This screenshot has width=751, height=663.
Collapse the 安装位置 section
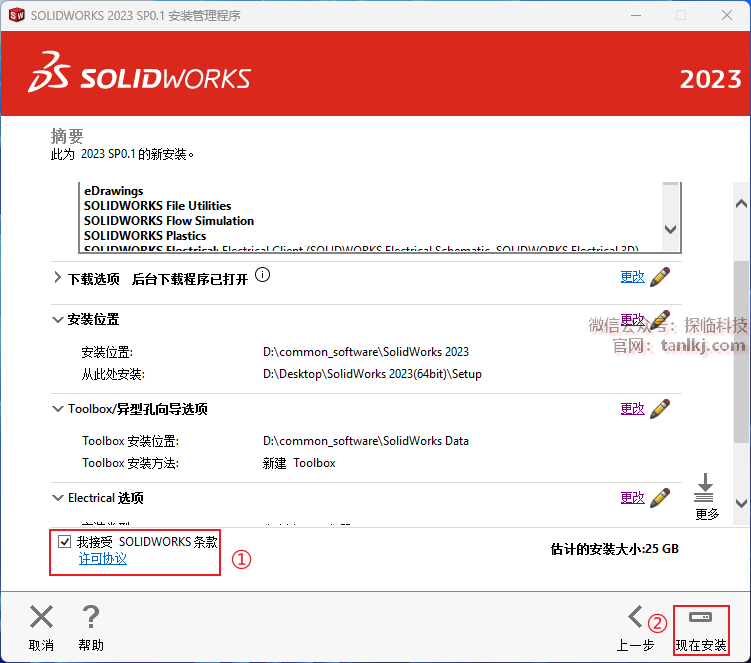point(57,320)
